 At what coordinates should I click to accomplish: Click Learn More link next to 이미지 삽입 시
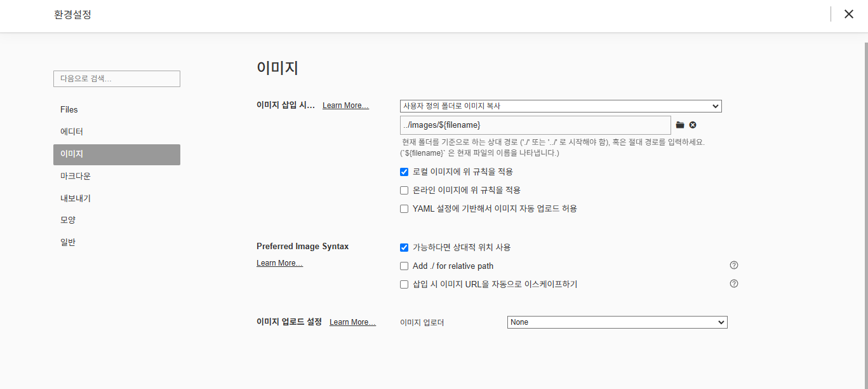pos(345,106)
